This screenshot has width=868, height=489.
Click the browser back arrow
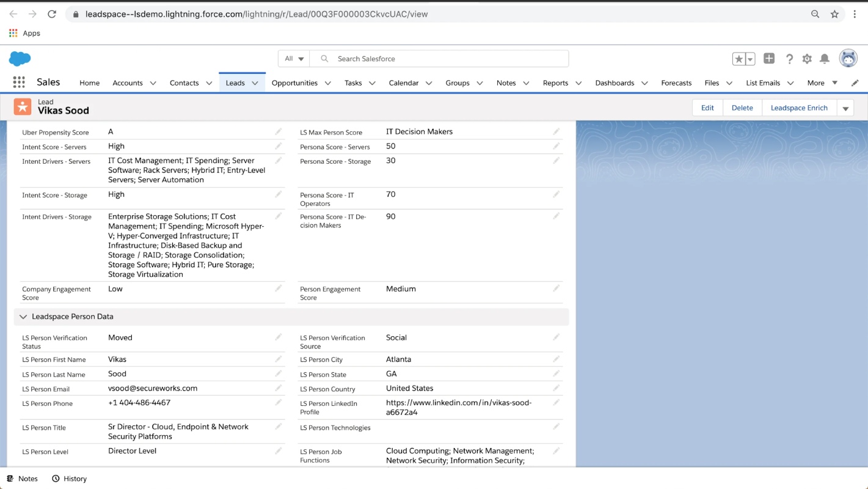pos(13,14)
